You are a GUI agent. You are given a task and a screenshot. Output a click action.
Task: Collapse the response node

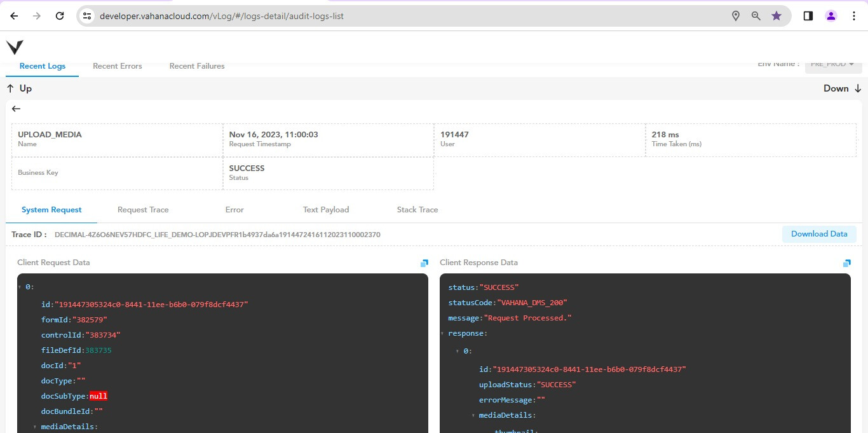pyautogui.click(x=442, y=333)
